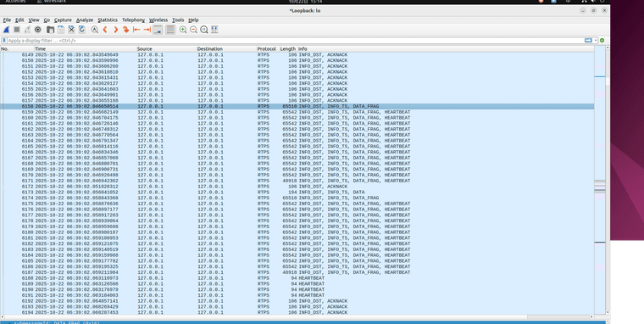Open the Wireless menu
Viewport: 644px width, 324px height.
(158, 20)
